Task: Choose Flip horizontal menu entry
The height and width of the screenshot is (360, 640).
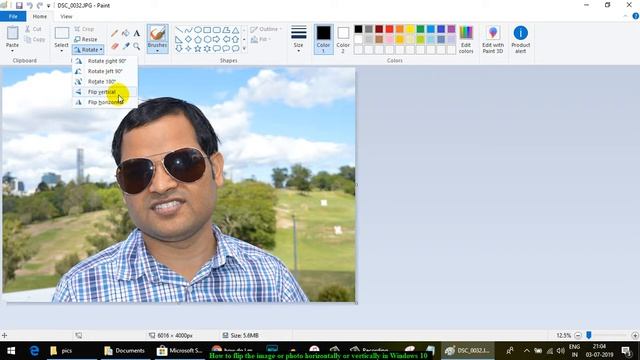Action: 105,102
